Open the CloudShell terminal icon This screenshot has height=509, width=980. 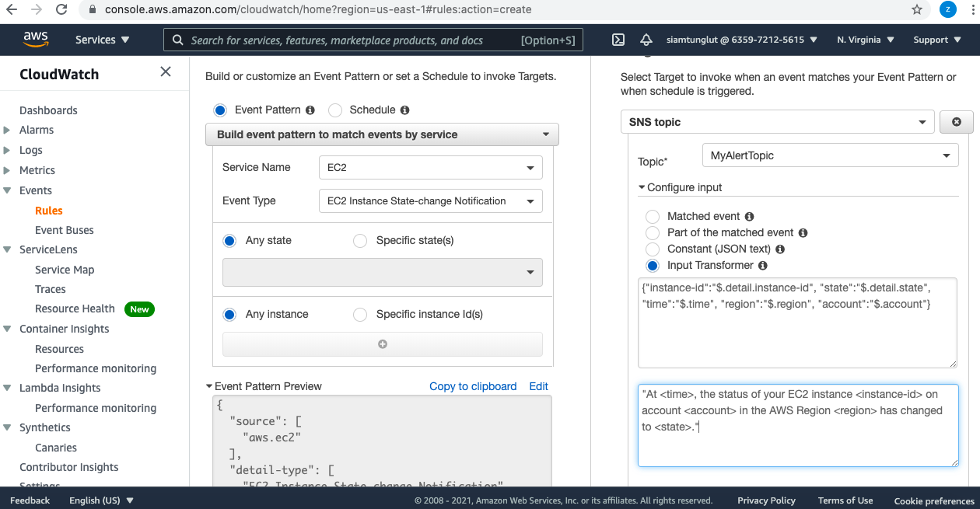(x=618, y=40)
